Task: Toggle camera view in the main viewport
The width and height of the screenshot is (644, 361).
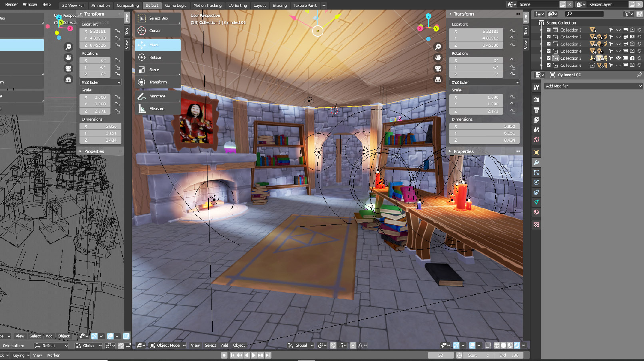Action: point(438,69)
